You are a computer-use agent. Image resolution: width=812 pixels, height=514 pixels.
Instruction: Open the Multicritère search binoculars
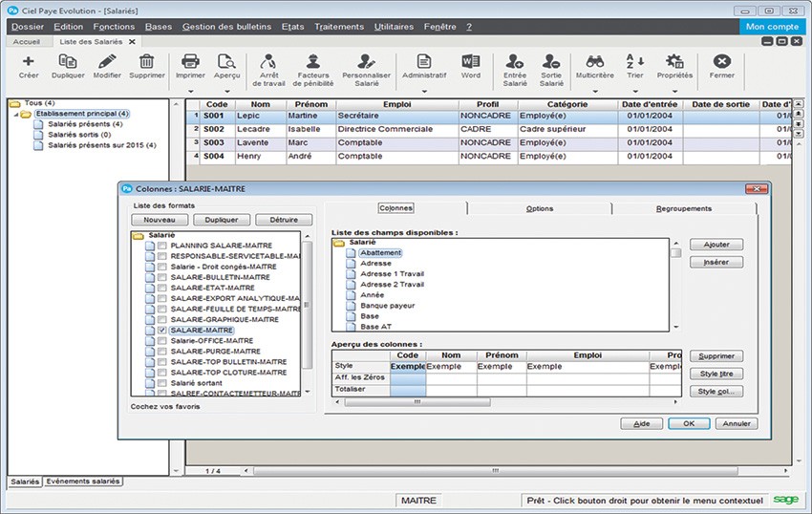[x=594, y=62]
